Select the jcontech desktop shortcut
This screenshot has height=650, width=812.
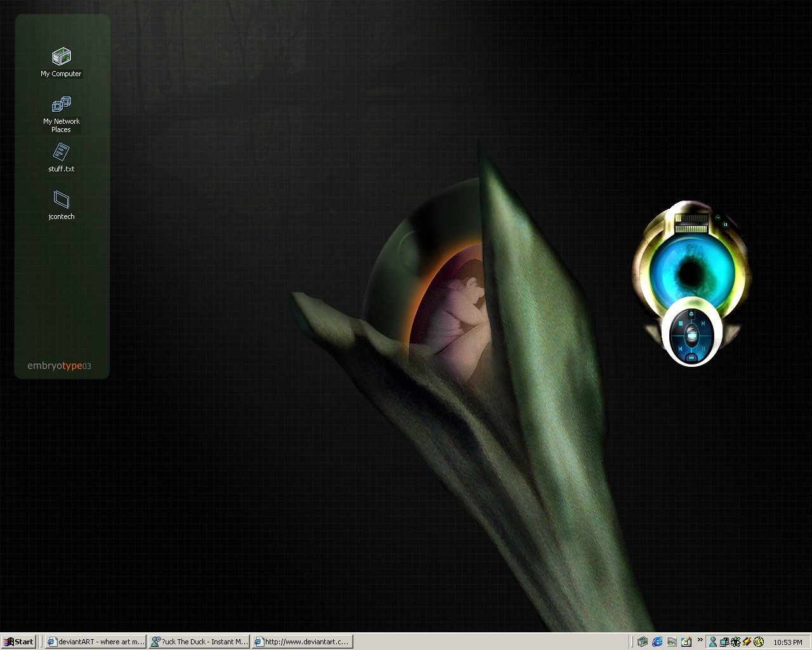61,205
